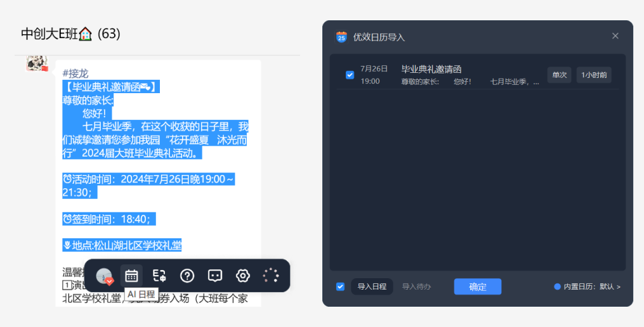Screen dimensions: 644x327
Task: Click the avatar icon in floating toolbar
Action: click(104, 276)
